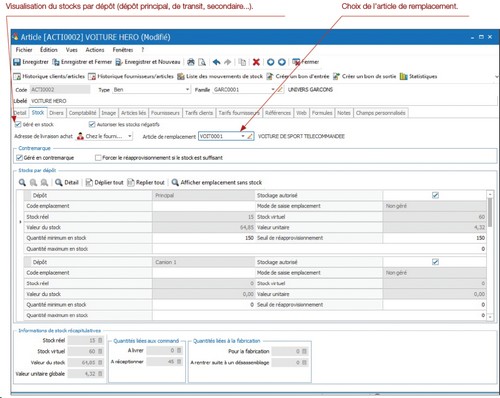Open Fichier menu
Viewport: 500px width, 398px height.
point(24,50)
